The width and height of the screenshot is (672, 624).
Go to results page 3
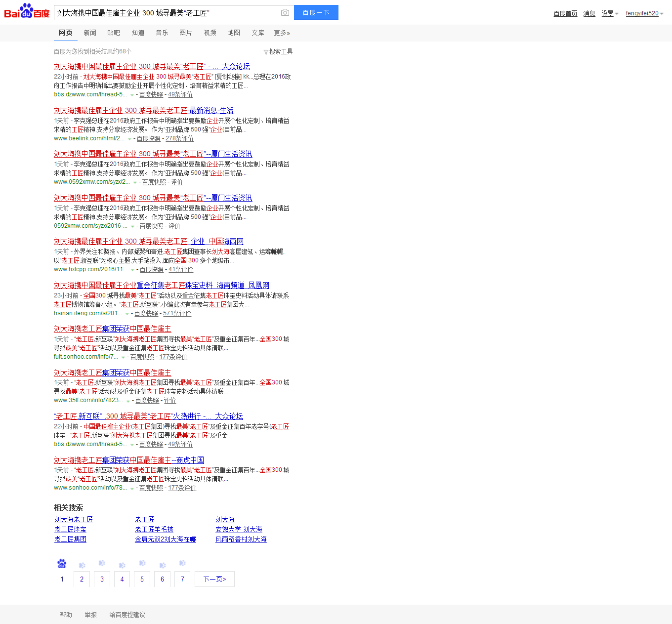102,579
